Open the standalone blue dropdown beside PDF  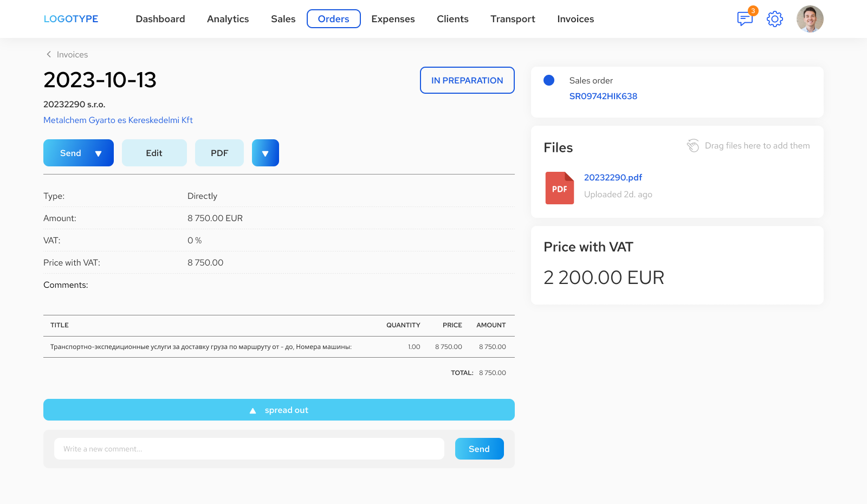tap(265, 153)
